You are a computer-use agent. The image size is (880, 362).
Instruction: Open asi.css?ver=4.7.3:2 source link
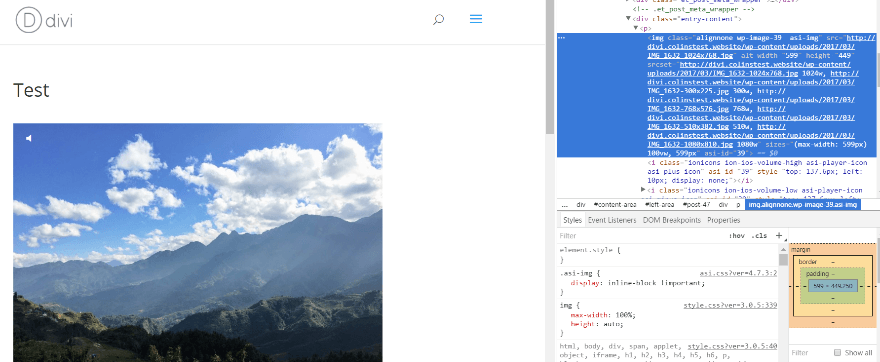[x=738, y=273]
